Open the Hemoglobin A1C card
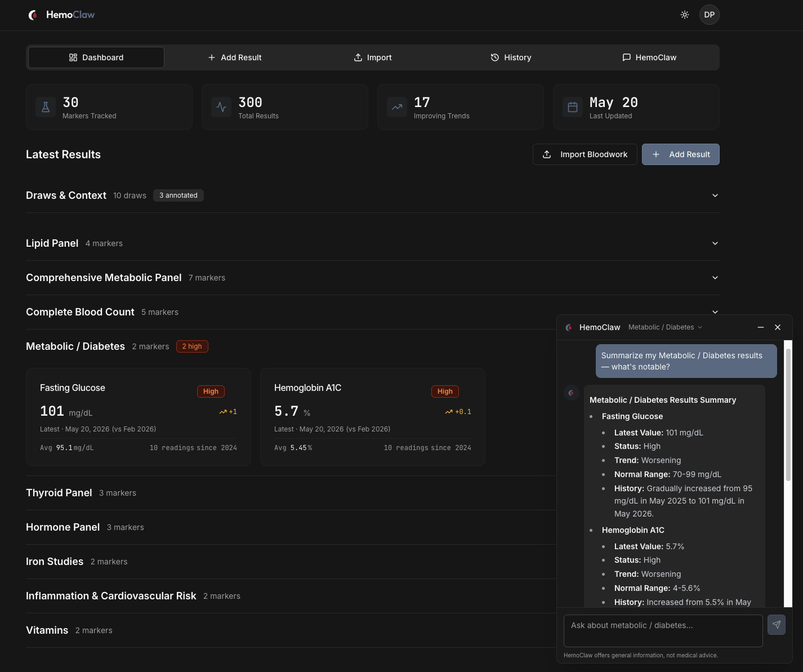The image size is (803, 672). click(373, 417)
